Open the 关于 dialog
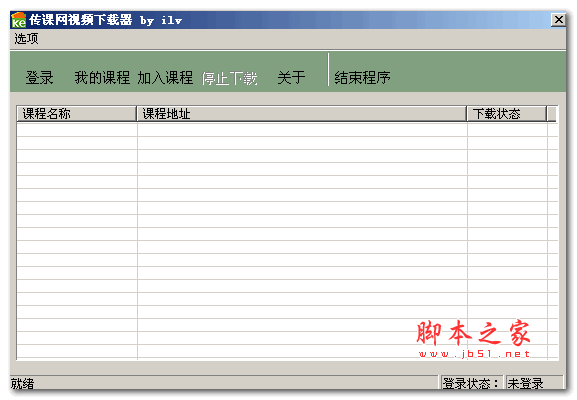The image size is (577, 400). click(x=291, y=78)
